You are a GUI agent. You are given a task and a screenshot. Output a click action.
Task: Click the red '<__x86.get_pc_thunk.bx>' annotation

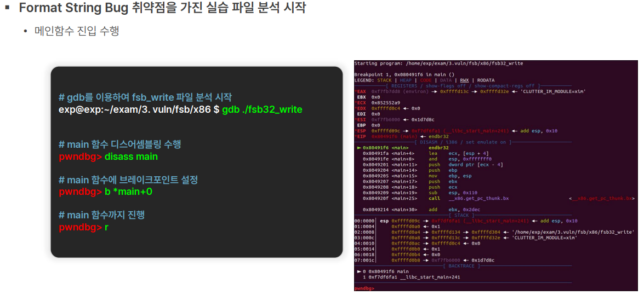tap(602, 198)
